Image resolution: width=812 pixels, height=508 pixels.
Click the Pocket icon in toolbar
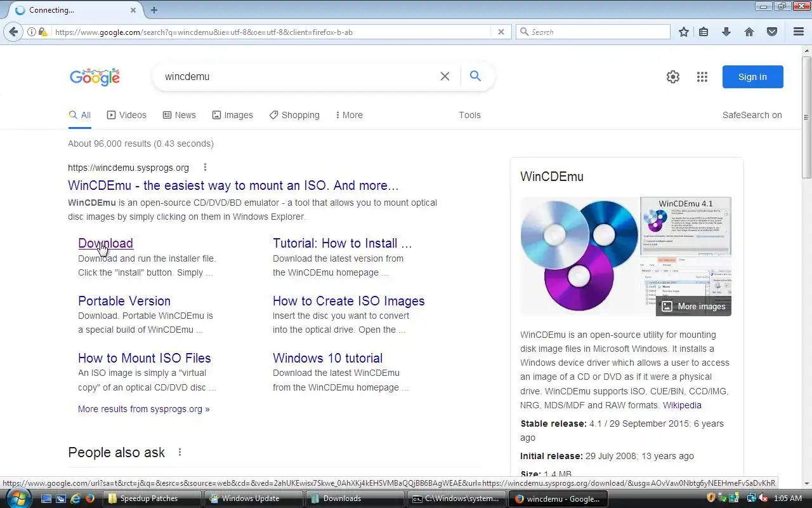(772, 32)
